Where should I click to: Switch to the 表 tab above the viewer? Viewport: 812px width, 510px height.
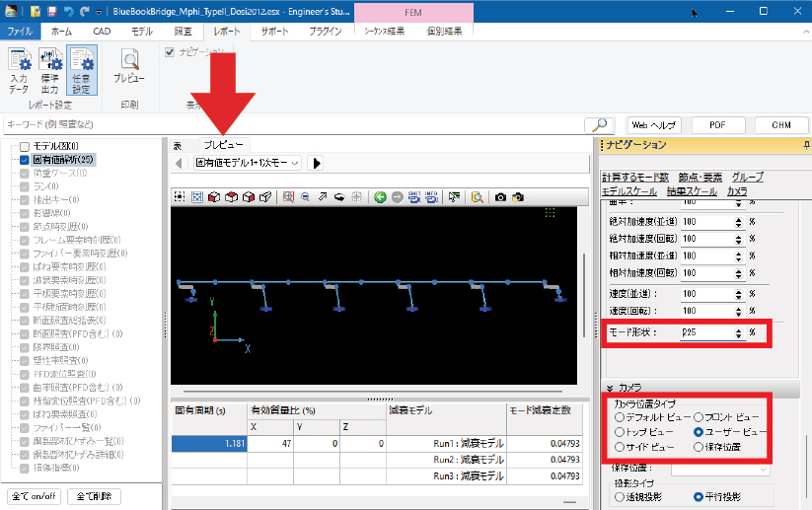click(x=178, y=145)
